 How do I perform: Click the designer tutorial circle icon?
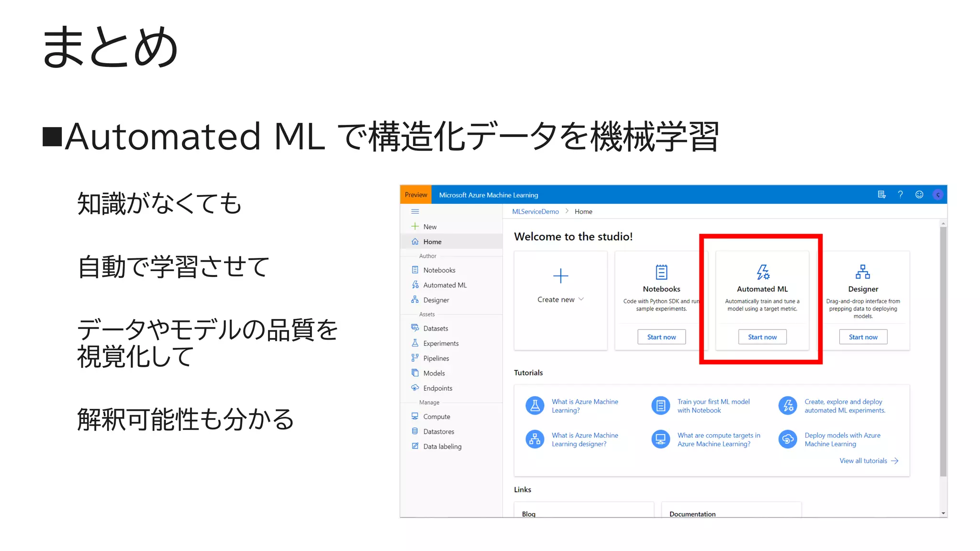tap(535, 439)
